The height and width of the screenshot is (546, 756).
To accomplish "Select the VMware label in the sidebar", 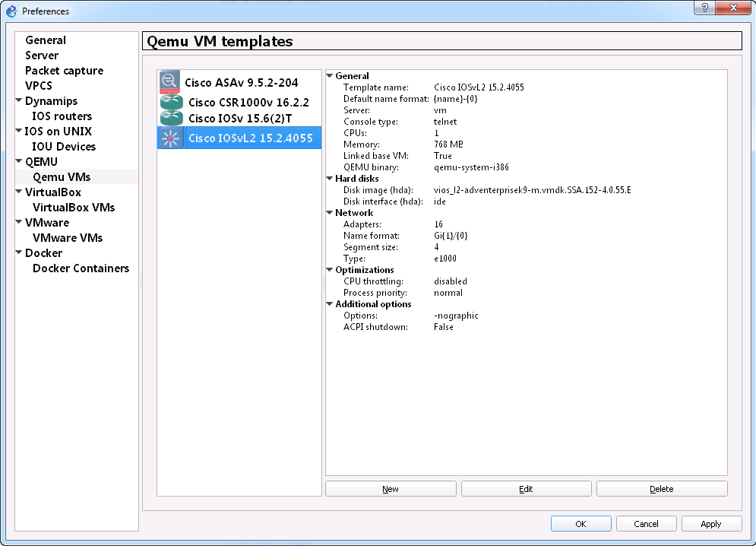I will coord(47,223).
